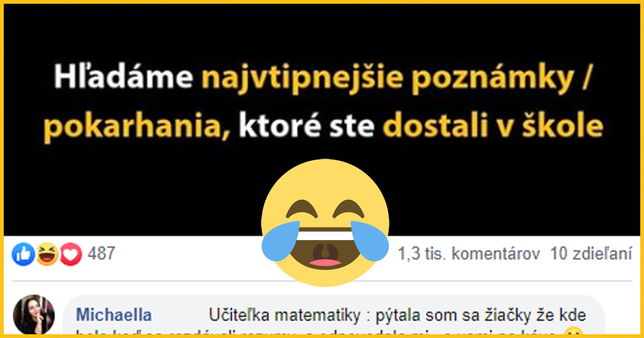Open the Michaella commenter name link

tap(114, 315)
